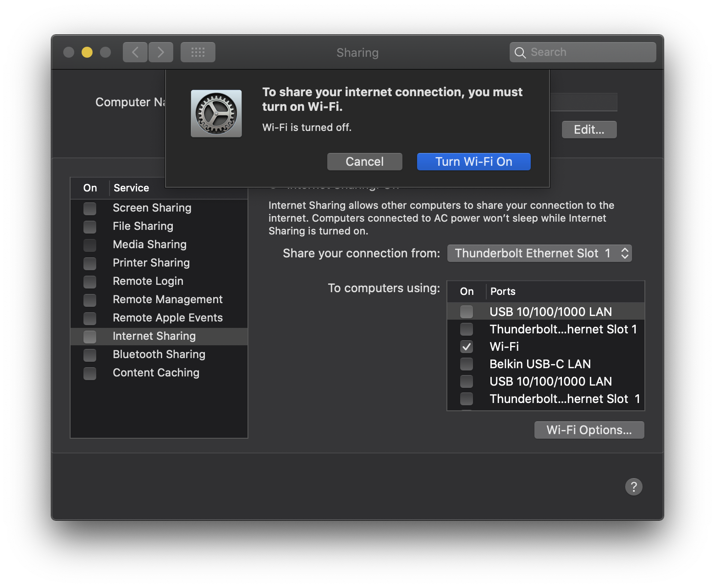715x588 pixels.
Task: Show all preferences grid icon
Action: pyautogui.click(x=198, y=52)
